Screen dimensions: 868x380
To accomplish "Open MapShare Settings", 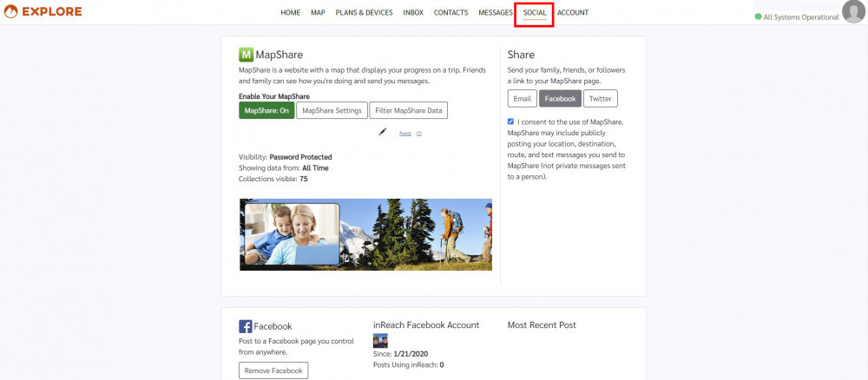I will coord(332,110).
